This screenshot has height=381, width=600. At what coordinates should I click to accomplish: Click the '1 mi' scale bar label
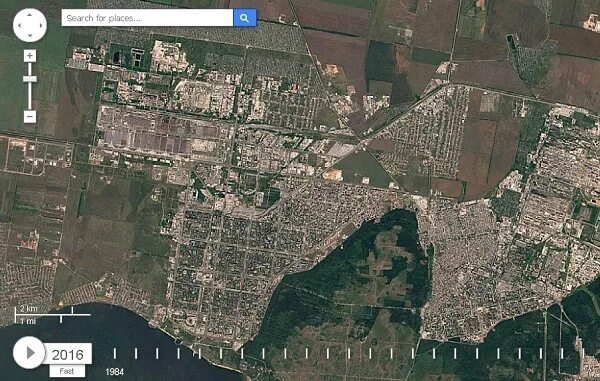click(28, 321)
